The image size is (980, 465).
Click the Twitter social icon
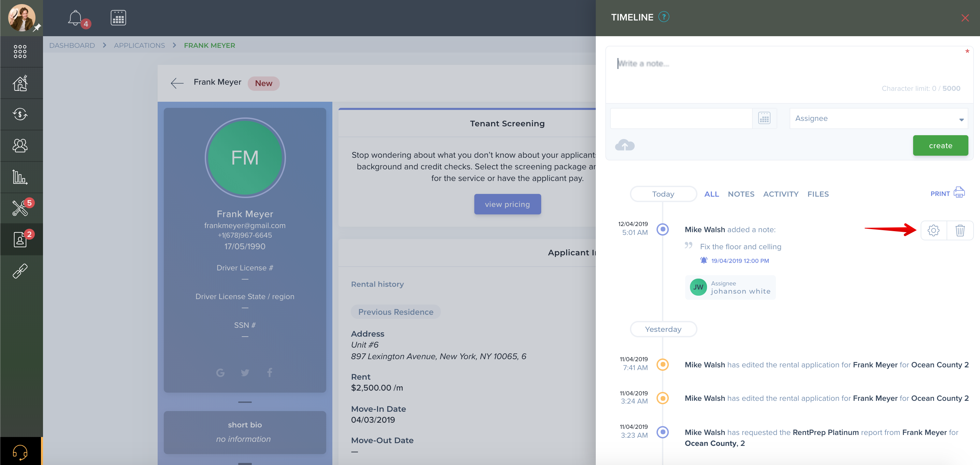point(245,372)
